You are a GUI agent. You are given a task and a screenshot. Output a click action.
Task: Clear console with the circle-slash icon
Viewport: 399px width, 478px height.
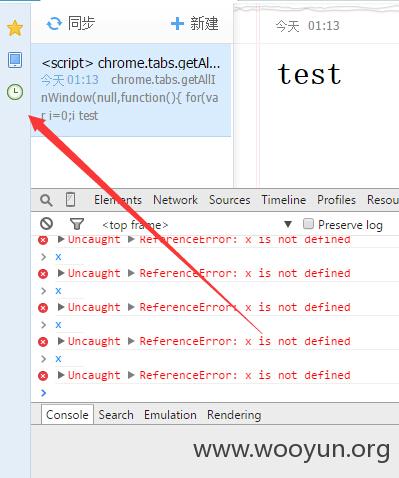pyautogui.click(x=46, y=224)
